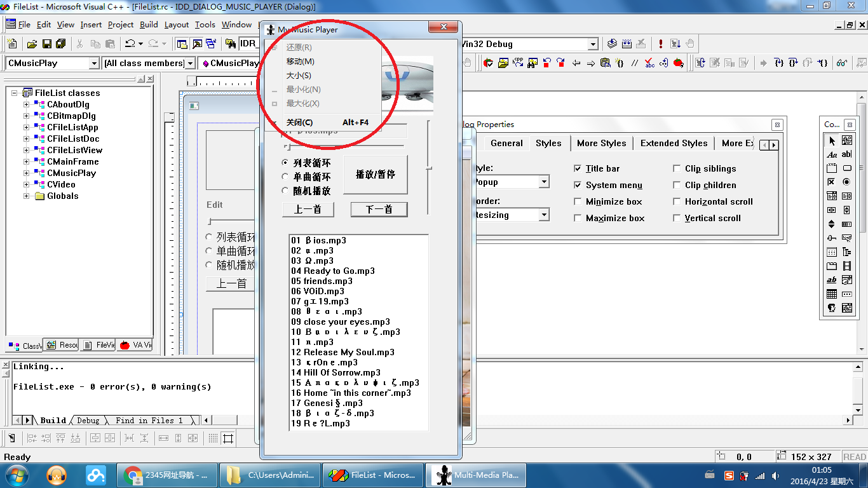Expand the CBitmapDlg class node
868x488 pixels.
pyautogui.click(x=27, y=116)
